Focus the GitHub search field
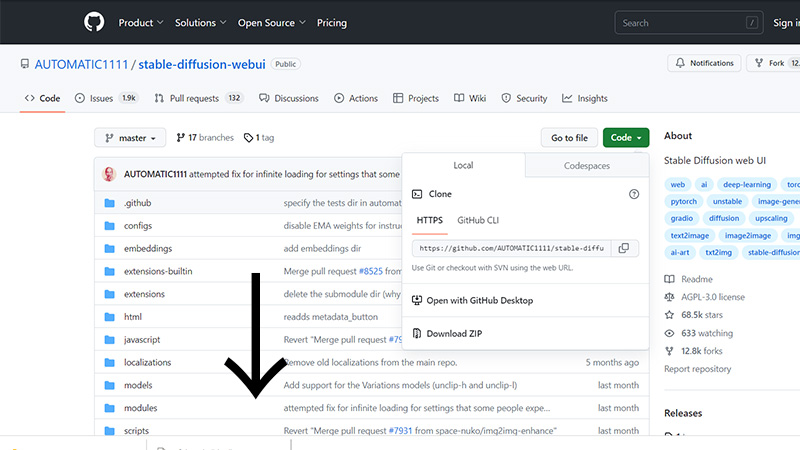Viewport: 800px width, 450px height. click(x=689, y=23)
